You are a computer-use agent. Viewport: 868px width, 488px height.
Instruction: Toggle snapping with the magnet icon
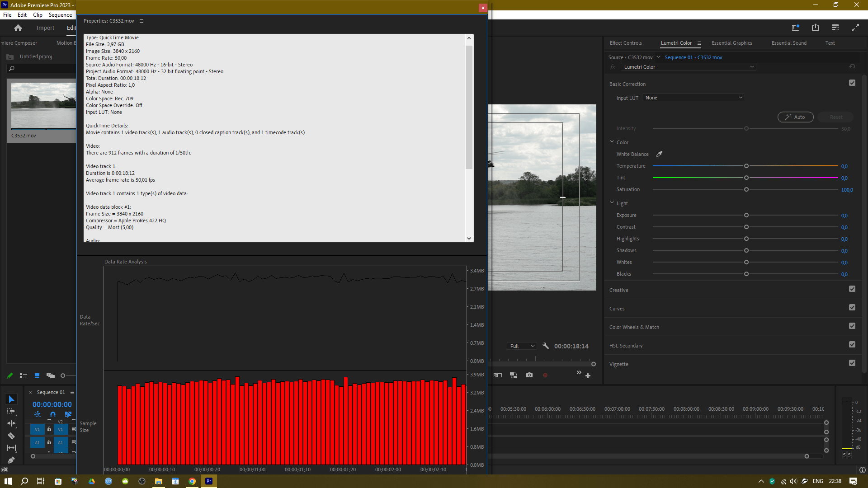pyautogui.click(x=52, y=414)
